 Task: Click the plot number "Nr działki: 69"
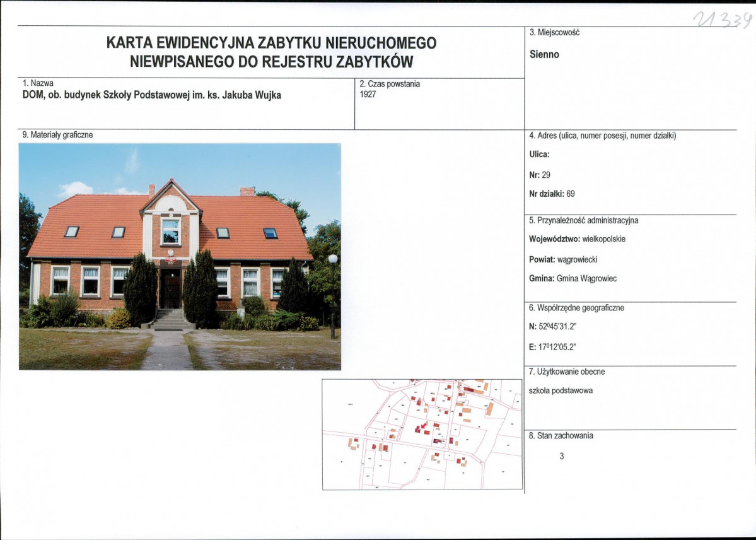pos(552,194)
